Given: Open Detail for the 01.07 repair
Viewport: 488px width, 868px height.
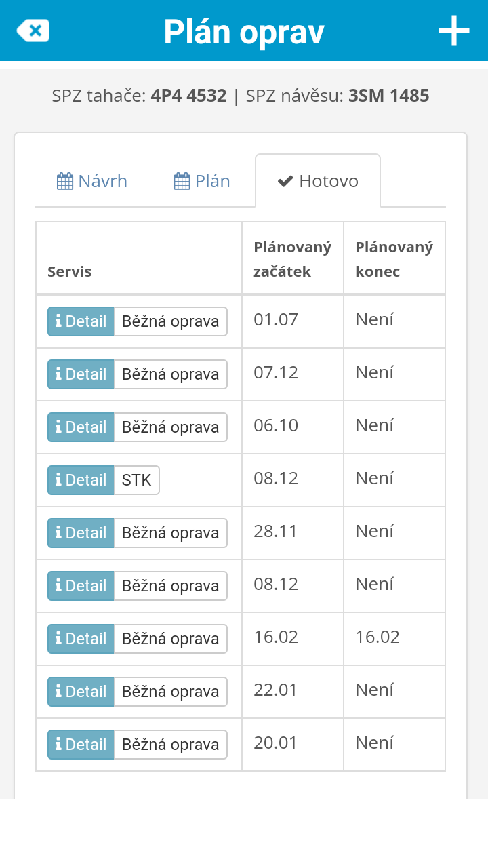Looking at the screenshot, I should click(x=81, y=321).
